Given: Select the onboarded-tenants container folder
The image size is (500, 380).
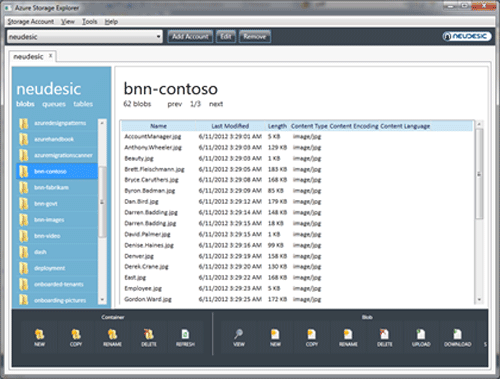Looking at the screenshot, I should (x=57, y=284).
